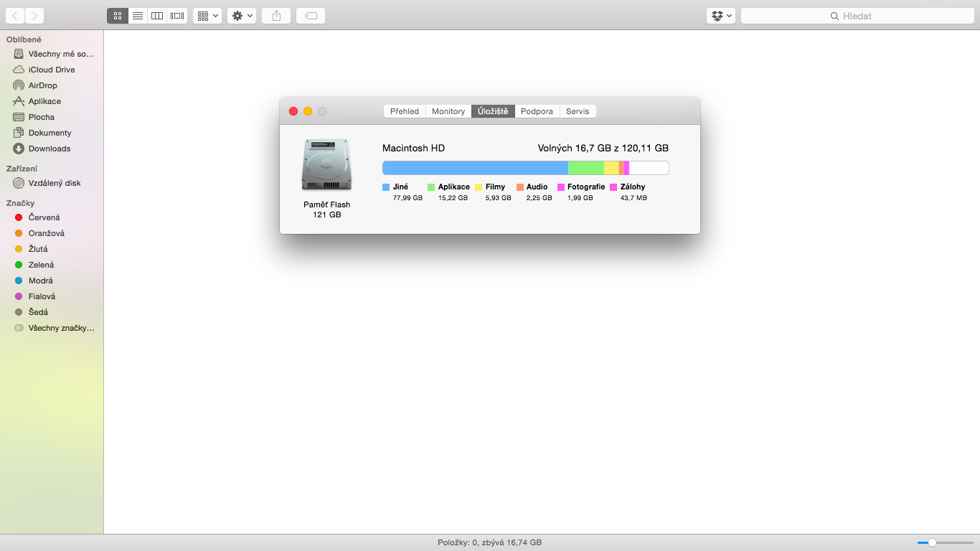The image size is (980, 551).
Task: Go back with the Finder back arrow
Action: coord(15,16)
